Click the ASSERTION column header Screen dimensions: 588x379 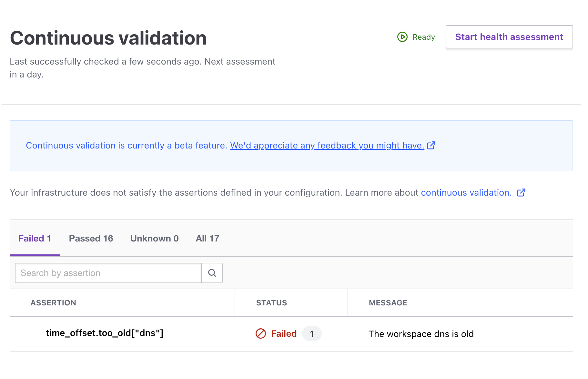click(x=54, y=302)
